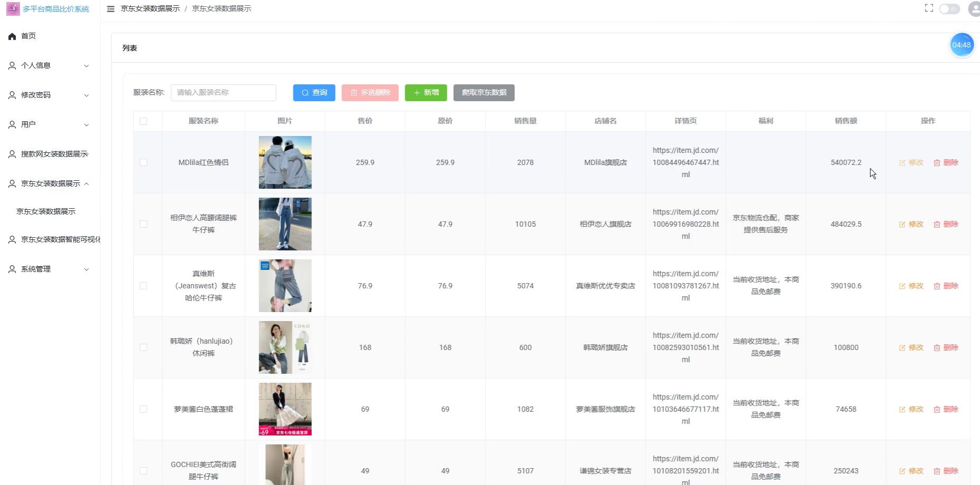Check the select-all checkbox in table header
This screenshot has height=485, width=980.
click(143, 121)
